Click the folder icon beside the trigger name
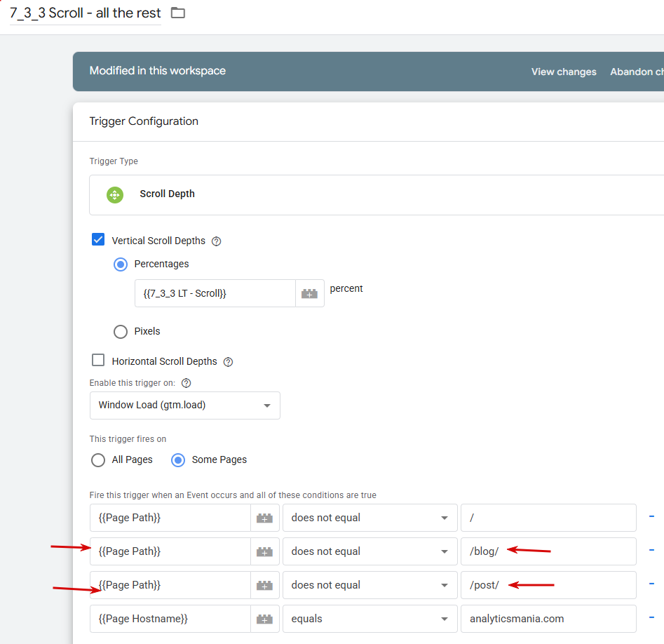 tap(178, 13)
